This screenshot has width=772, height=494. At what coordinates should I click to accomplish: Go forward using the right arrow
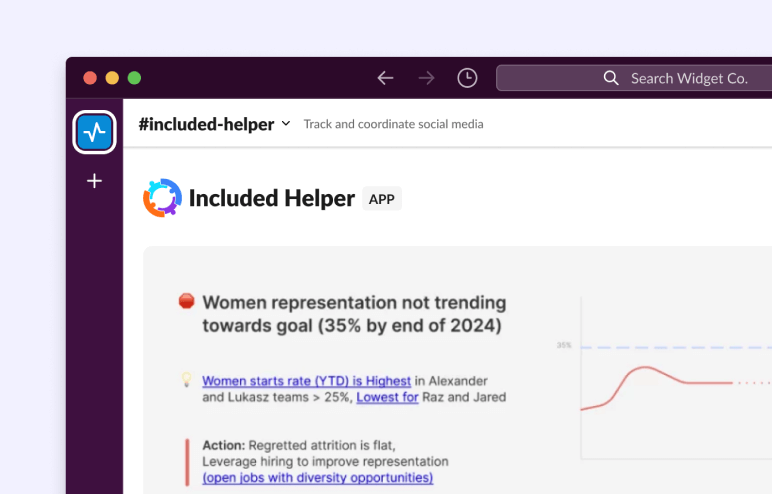pos(427,78)
